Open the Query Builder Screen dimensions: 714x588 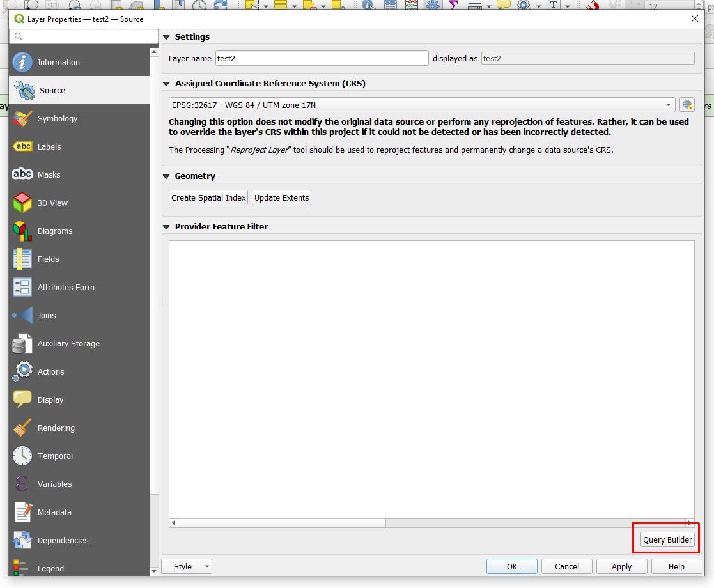click(x=667, y=539)
